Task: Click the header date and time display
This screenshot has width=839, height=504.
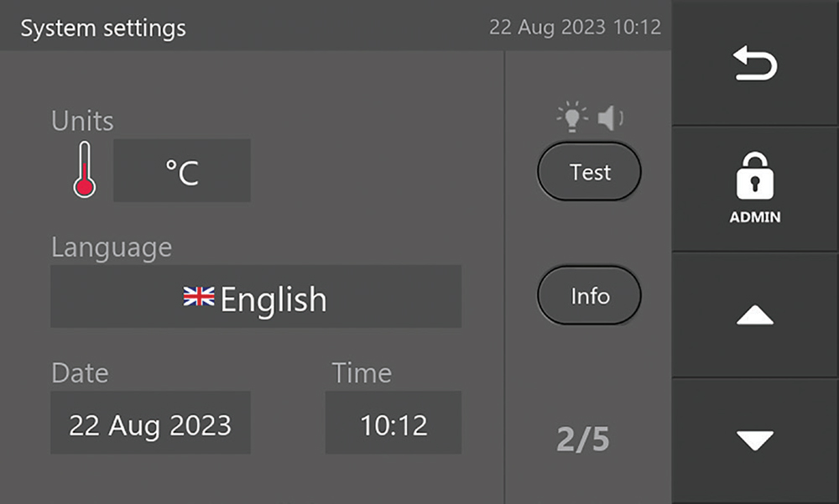Action: point(575,27)
